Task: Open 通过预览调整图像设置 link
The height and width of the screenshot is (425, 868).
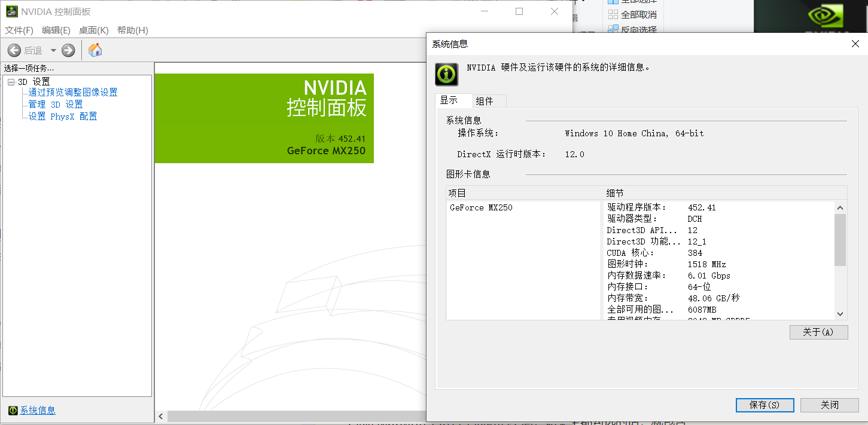Action: (x=73, y=93)
